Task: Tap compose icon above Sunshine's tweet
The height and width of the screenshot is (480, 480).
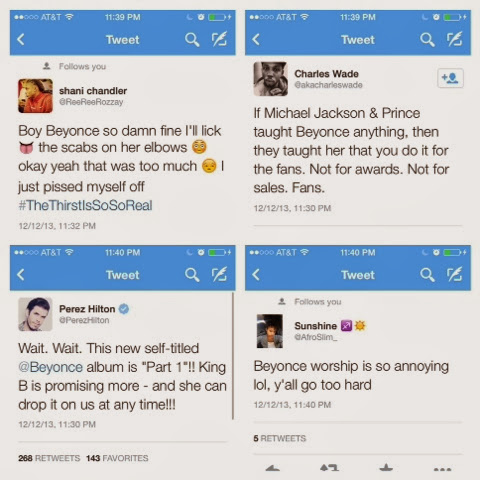Action: click(455, 274)
